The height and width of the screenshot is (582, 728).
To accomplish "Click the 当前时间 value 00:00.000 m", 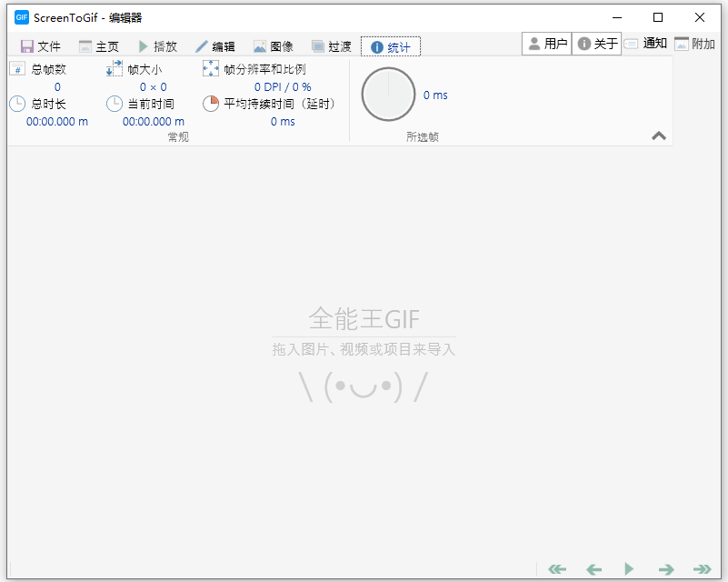I will pyautogui.click(x=154, y=122).
